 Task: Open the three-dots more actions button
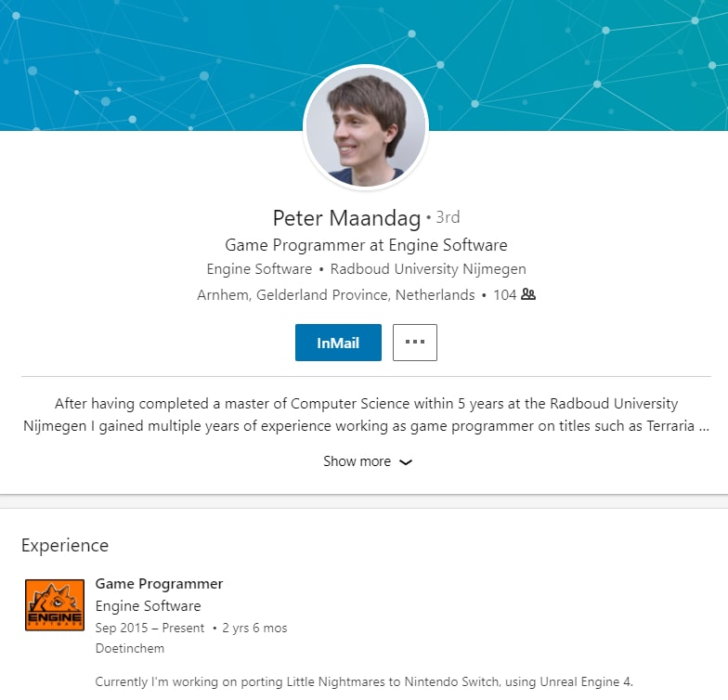pyautogui.click(x=414, y=343)
